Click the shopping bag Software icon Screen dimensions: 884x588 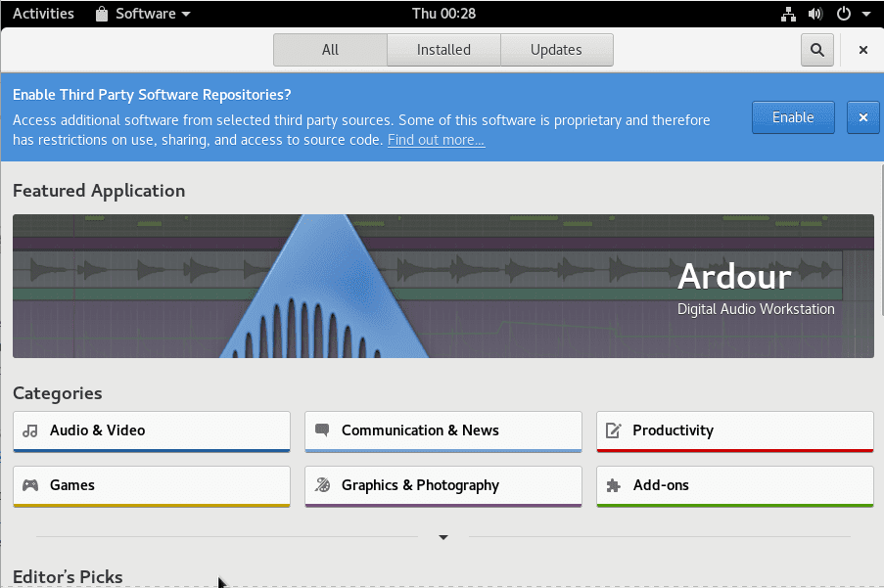[102, 14]
